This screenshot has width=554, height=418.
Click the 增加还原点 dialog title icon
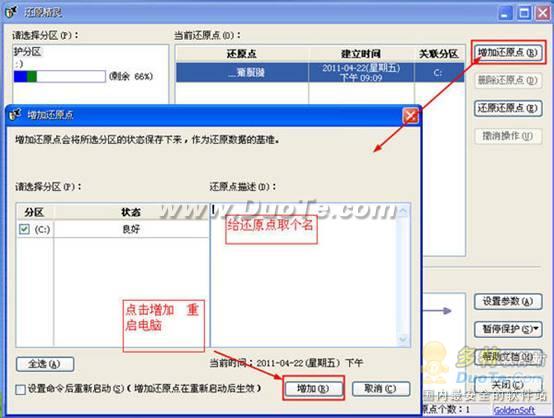click(15, 114)
